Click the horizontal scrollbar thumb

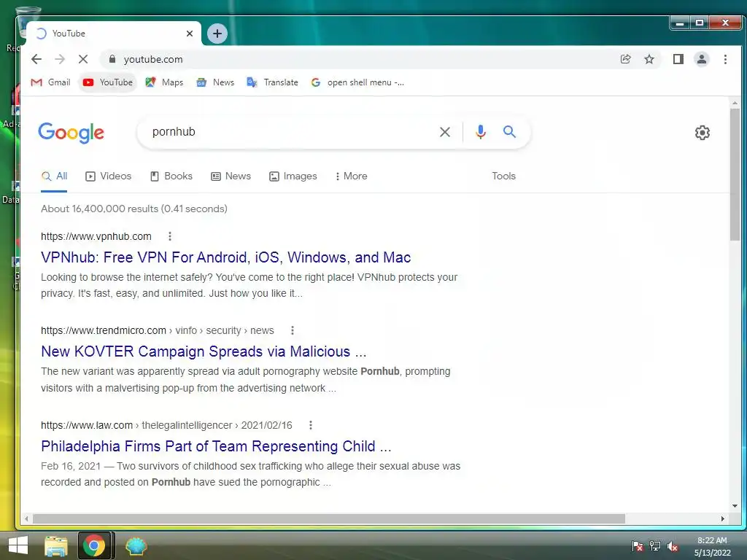329,518
